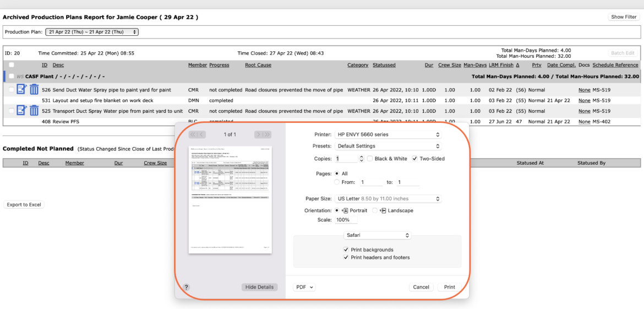Sort by Schedule Reference column header
Screen dimensions: 644x309
coord(615,65)
